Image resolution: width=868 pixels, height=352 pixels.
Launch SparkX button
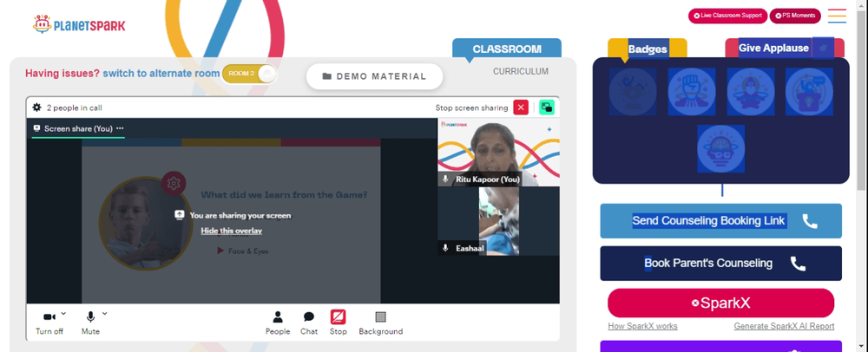(x=720, y=303)
